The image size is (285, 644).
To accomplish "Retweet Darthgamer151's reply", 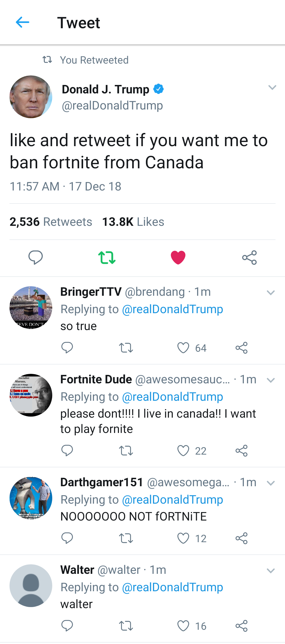I will click(126, 538).
